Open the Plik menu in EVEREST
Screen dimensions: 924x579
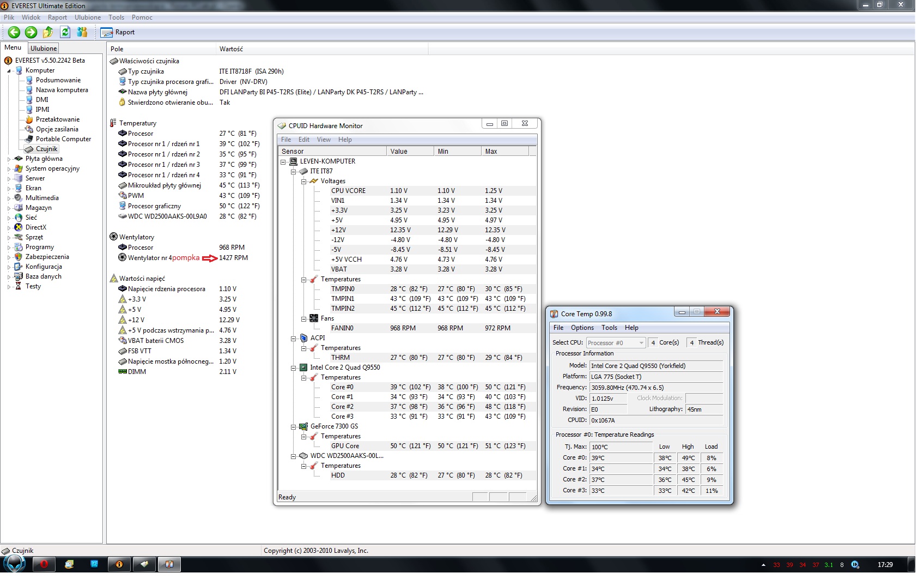(9, 17)
